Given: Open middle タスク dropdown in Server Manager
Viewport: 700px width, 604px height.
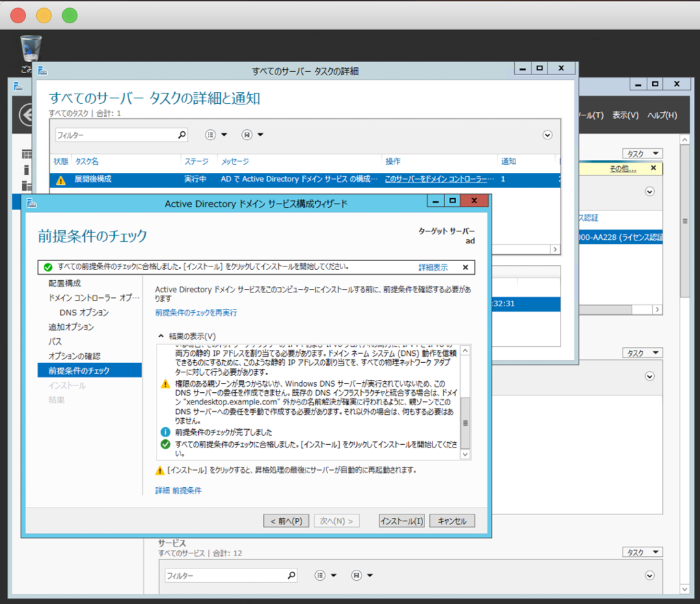Looking at the screenshot, I should click(x=643, y=353).
